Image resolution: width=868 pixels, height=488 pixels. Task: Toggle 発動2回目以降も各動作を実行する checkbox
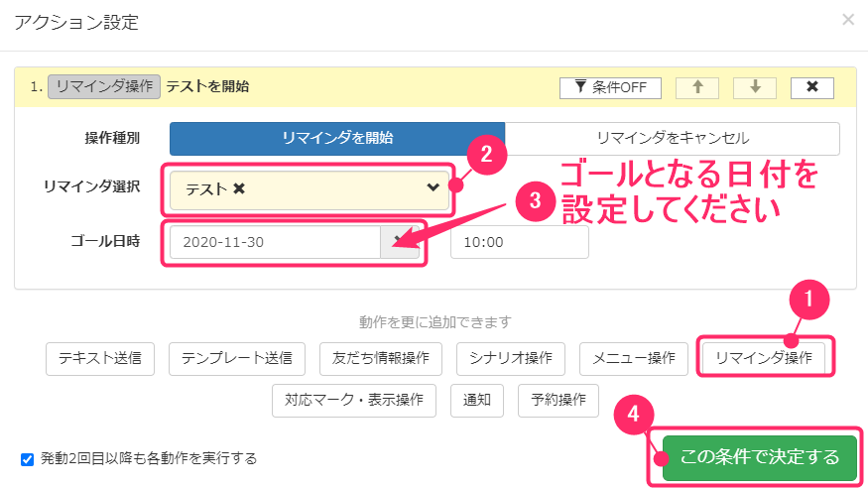coord(27,459)
